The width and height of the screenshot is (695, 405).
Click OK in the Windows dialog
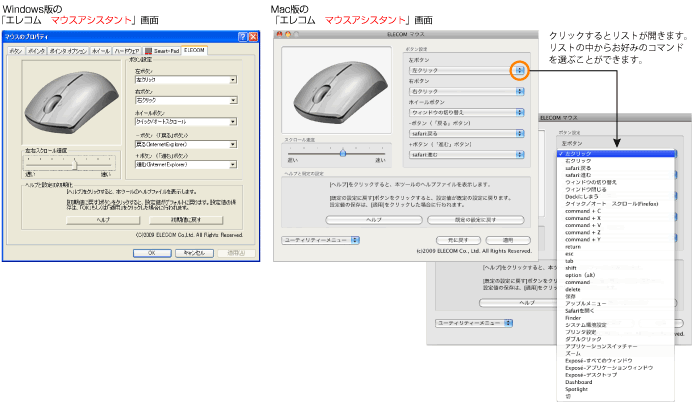pos(152,253)
